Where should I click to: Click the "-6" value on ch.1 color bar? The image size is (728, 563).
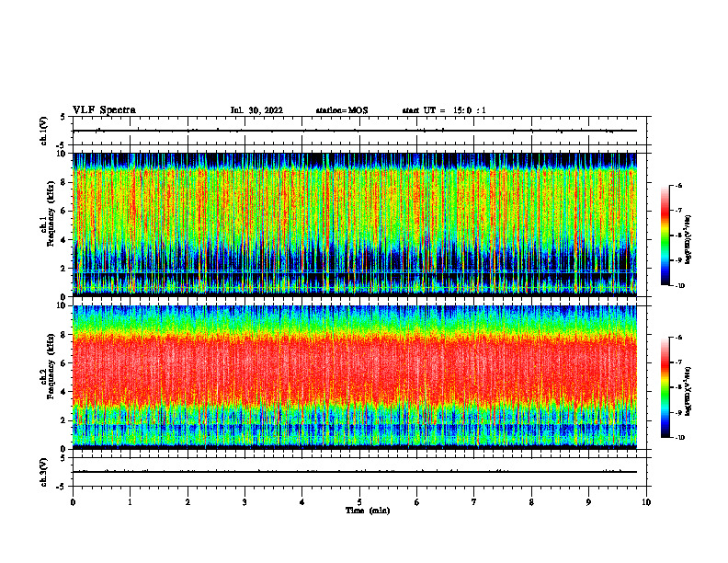(x=677, y=185)
